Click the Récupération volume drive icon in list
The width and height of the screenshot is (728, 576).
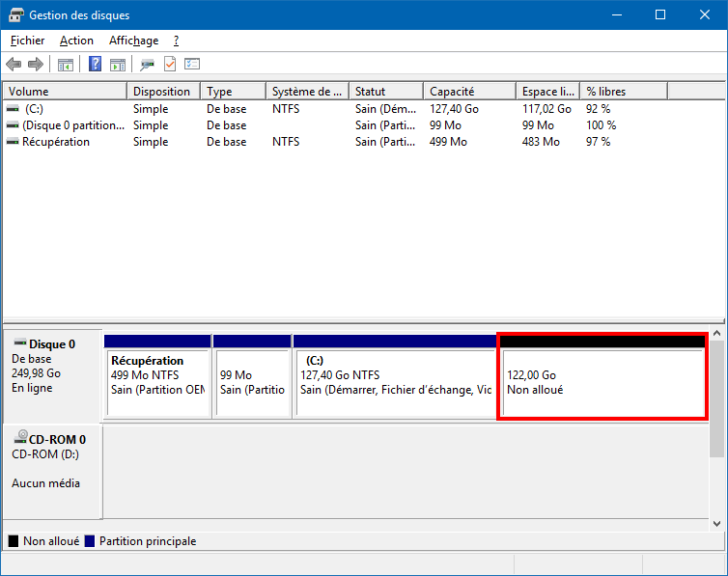[13, 142]
